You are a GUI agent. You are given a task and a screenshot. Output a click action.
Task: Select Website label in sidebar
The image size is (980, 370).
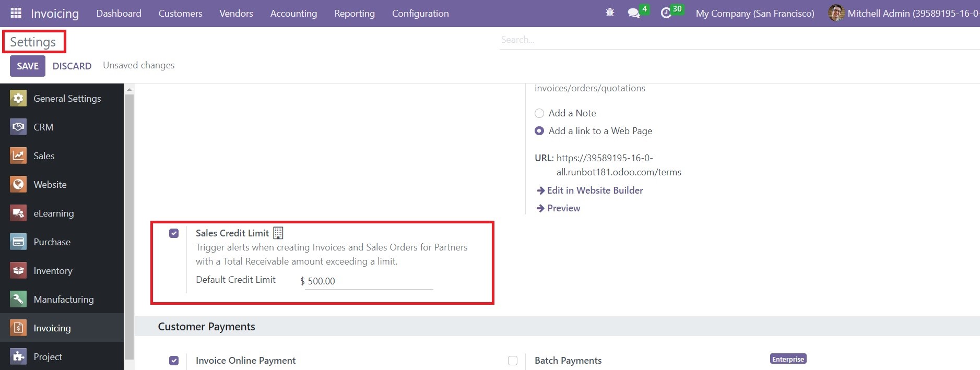coord(50,184)
